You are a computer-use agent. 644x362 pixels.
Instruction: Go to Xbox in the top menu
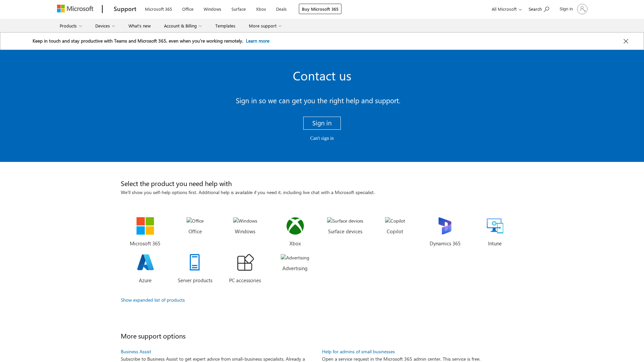pyautogui.click(x=261, y=9)
